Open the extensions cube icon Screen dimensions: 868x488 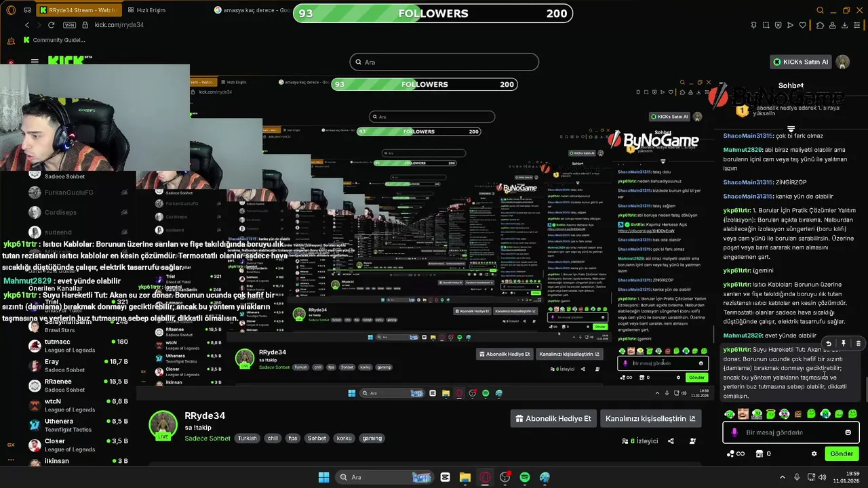[821, 25]
